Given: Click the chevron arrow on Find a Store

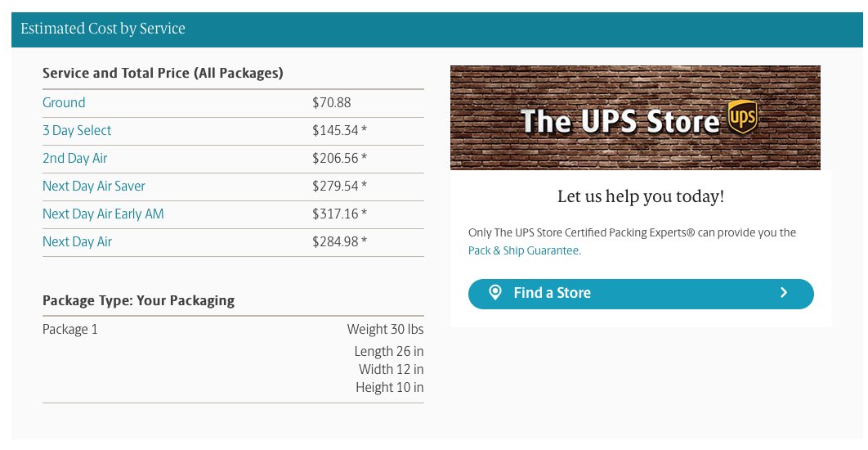Looking at the screenshot, I should pos(783,293).
